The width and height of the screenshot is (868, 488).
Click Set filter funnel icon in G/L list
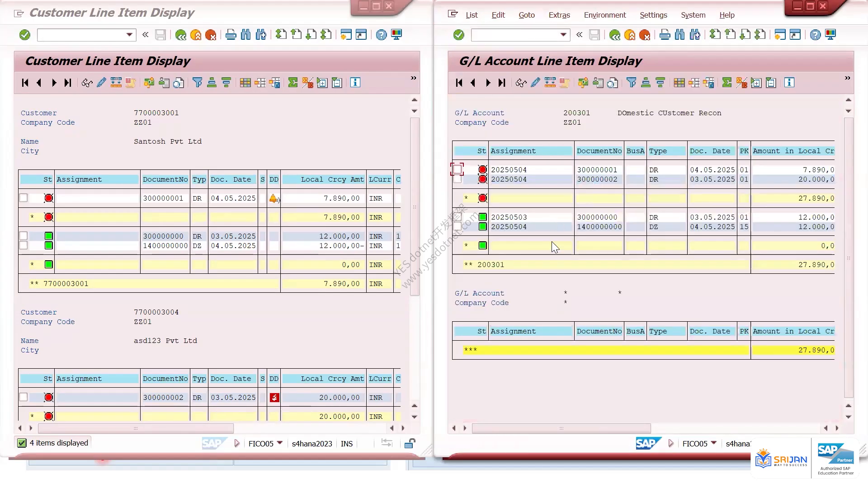(631, 83)
